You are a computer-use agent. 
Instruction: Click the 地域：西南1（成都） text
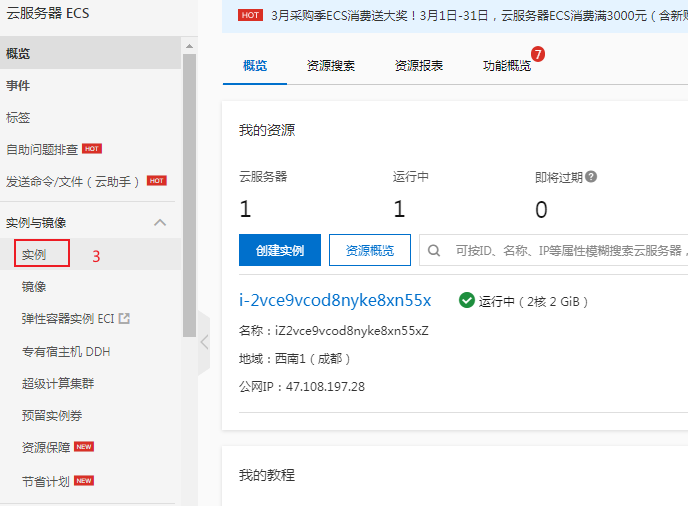click(294, 359)
